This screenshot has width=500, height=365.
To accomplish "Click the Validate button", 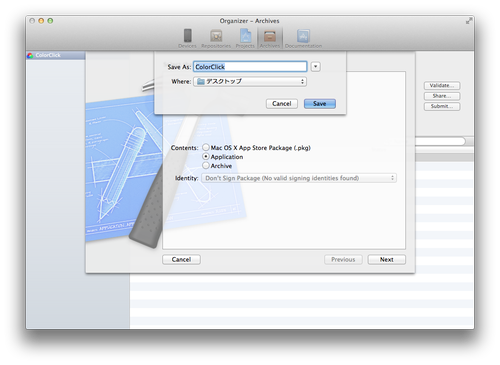I will click(x=442, y=86).
